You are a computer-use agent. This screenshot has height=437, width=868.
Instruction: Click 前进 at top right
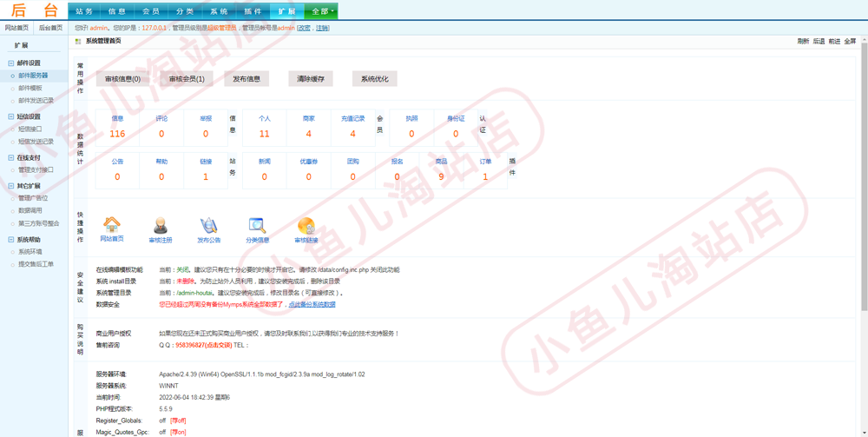pyautogui.click(x=834, y=42)
